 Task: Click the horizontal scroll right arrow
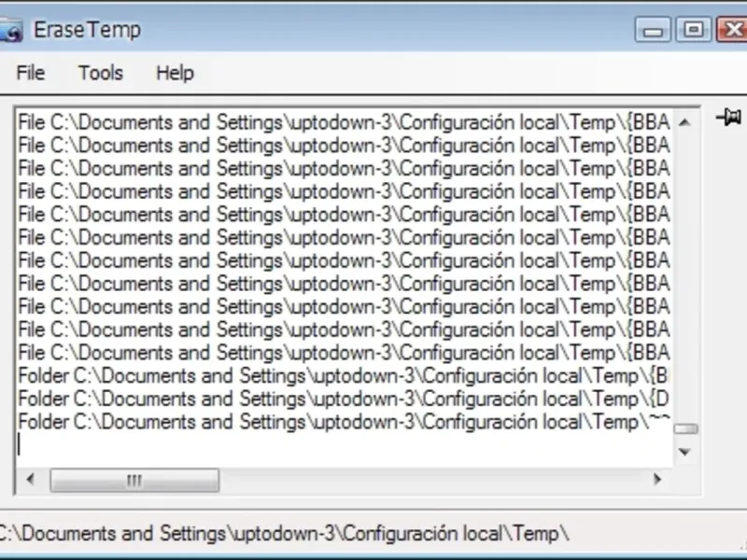click(657, 480)
